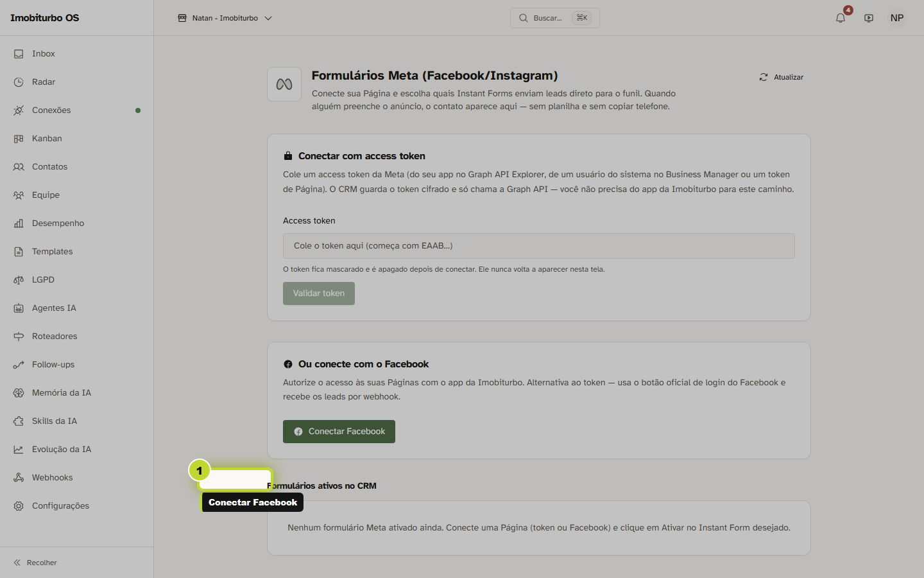Open Memória da IA brain icon
Screen dimensions: 924x578
19,393
